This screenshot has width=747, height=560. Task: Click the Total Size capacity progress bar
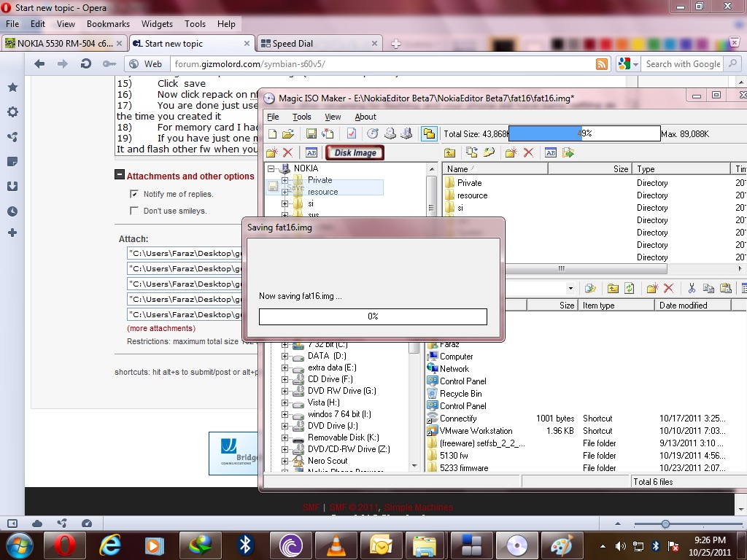[584, 134]
